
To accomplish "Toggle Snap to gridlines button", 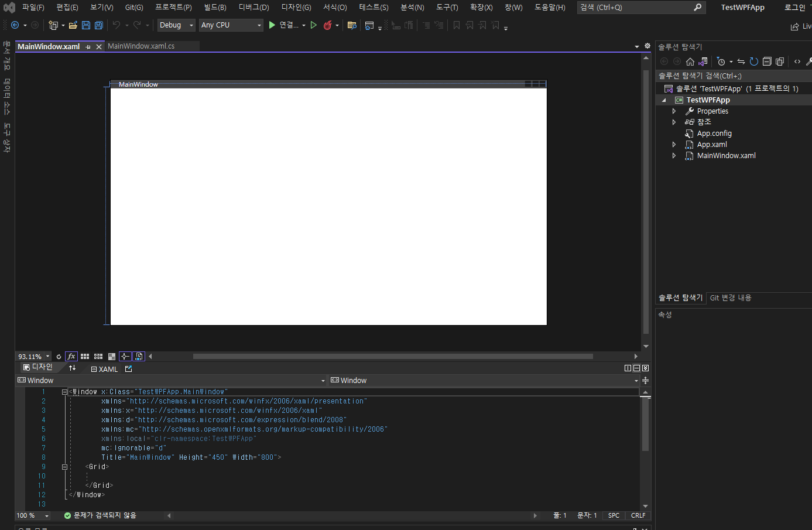I will tap(98, 356).
